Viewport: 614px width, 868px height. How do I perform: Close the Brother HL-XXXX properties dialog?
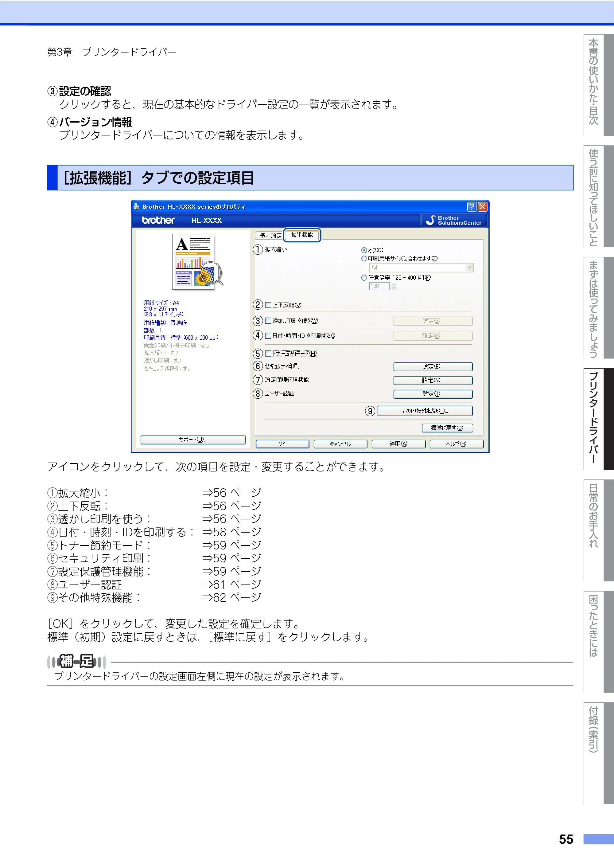(482, 206)
